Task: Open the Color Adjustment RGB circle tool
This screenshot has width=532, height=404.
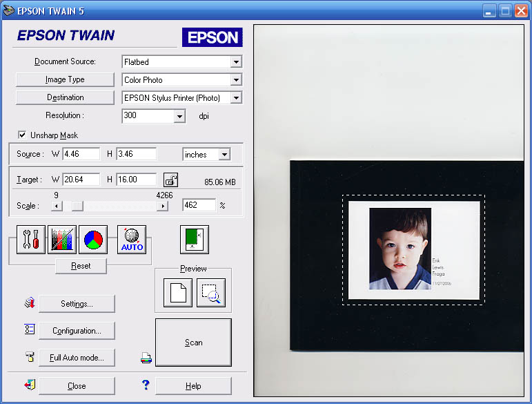Action: click(93, 240)
